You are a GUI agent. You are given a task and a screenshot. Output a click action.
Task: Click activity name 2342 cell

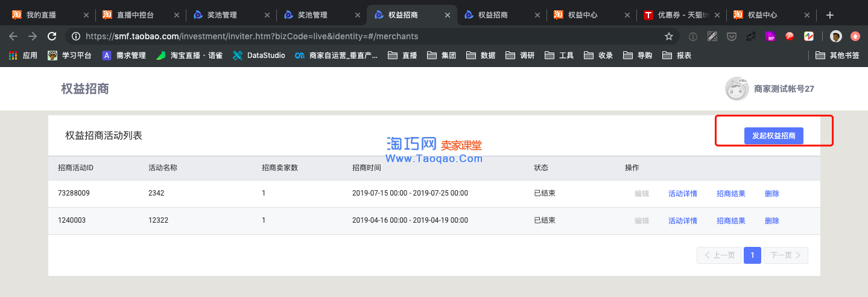[156, 194]
